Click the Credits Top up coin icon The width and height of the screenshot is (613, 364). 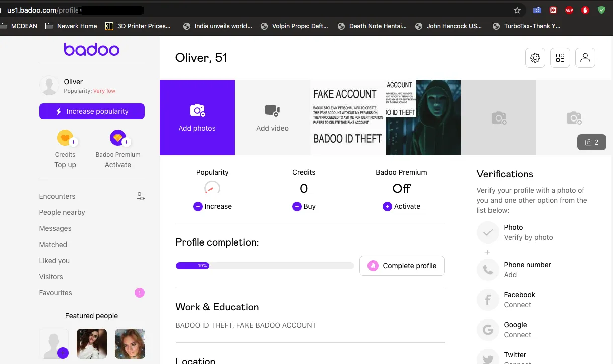65,138
